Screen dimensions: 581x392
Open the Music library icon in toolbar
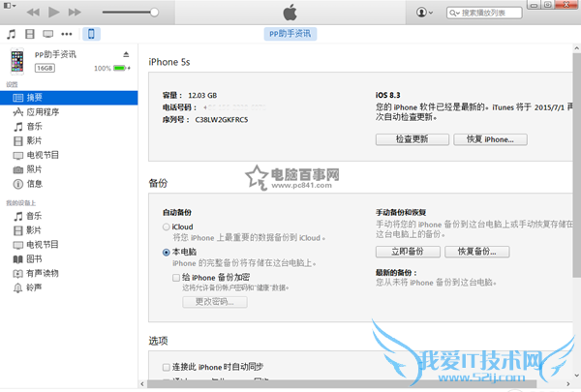click(12, 34)
